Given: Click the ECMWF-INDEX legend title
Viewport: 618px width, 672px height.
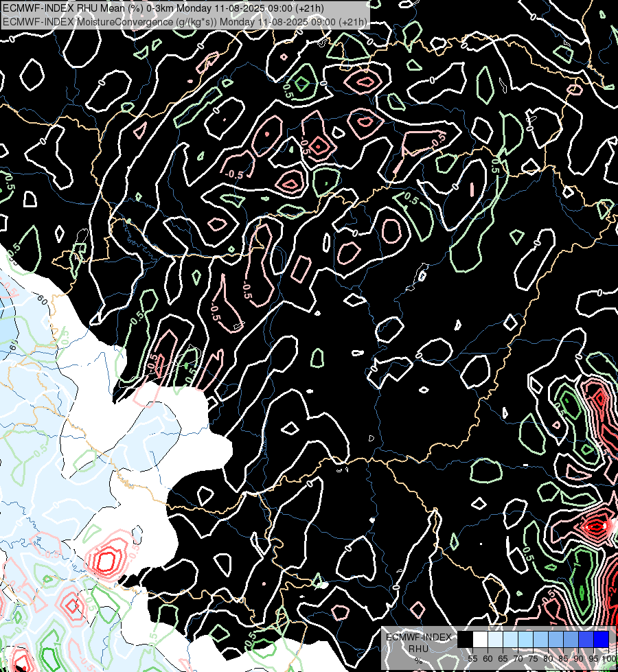Looking at the screenshot, I should click(419, 637).
